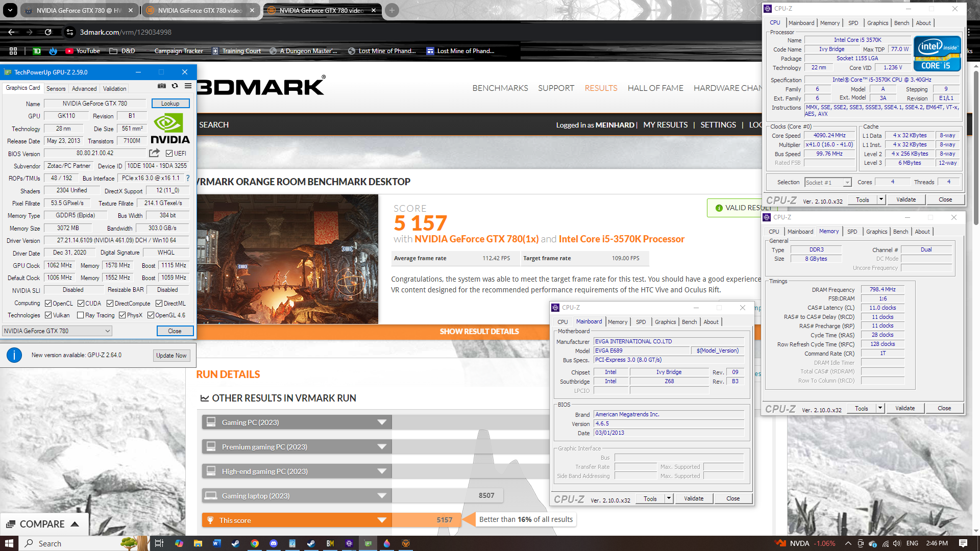
Task: Open Discord from the taskbar
Action: click(x=273, y=543)
